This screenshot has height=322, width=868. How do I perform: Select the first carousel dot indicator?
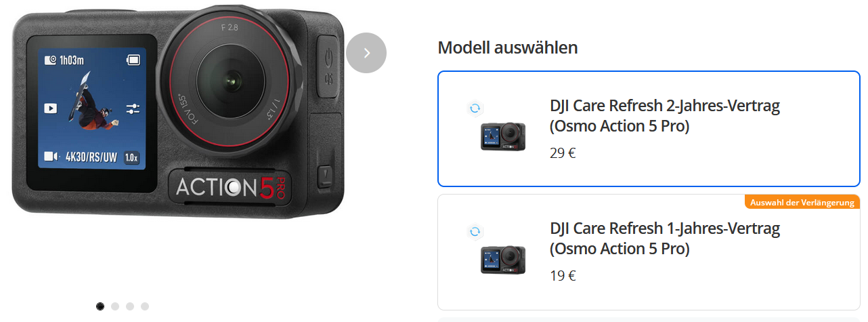[x=100, y=306]
